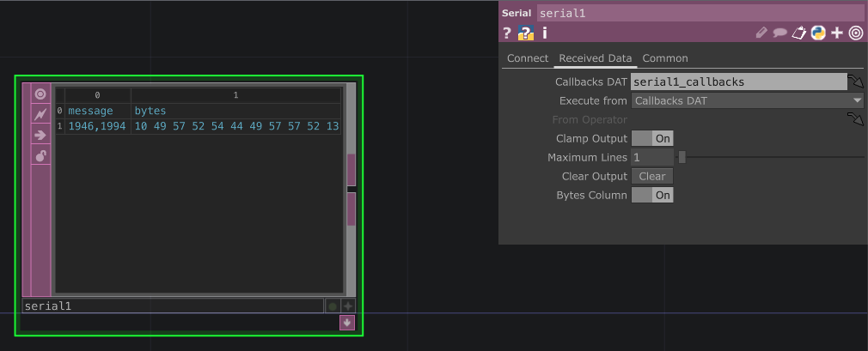Switch to the Connect tab
The image size is (868, 351).
528,58
